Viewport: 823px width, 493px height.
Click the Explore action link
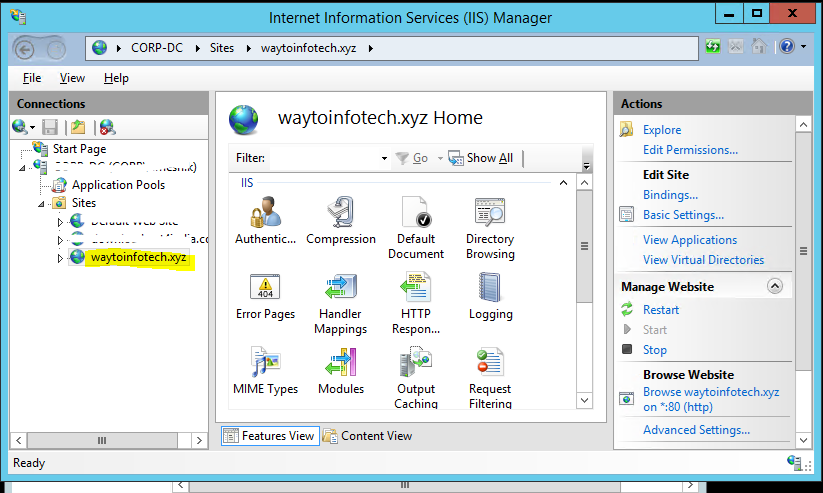(x=662, y=130)
